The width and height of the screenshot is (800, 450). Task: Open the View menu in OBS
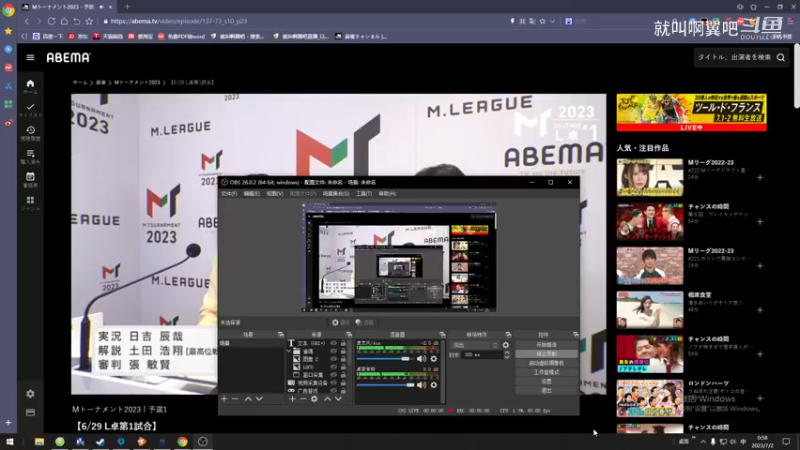274,193
